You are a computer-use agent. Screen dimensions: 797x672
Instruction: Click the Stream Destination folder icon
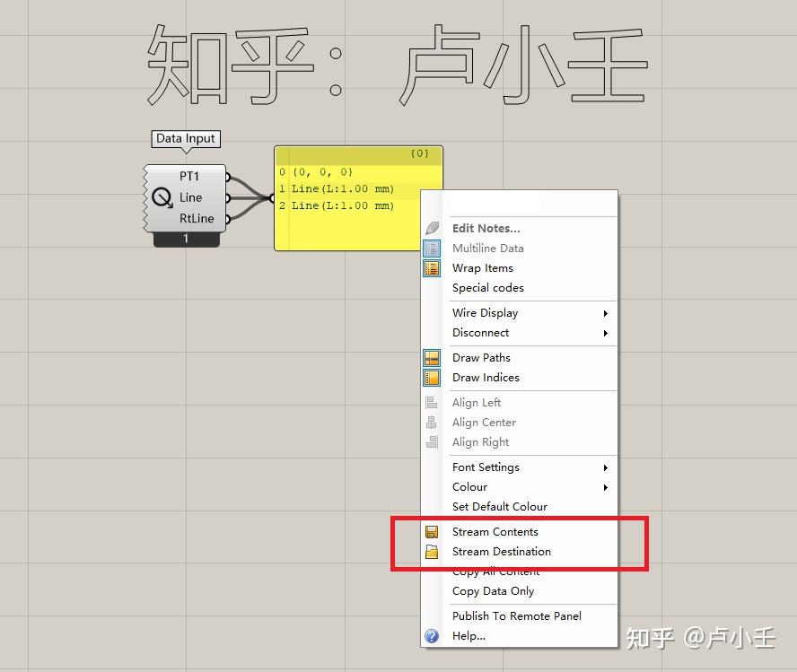point(432,551)
